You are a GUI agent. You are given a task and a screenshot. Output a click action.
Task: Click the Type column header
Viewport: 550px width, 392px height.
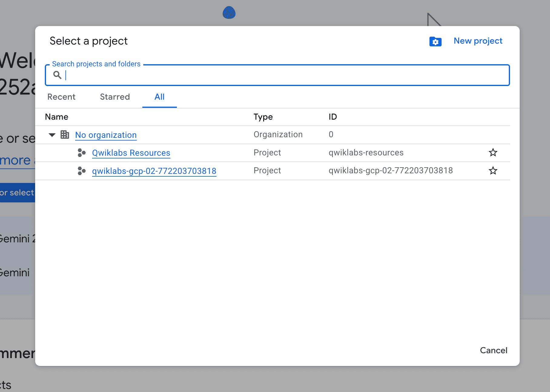[x=263, y=117]
